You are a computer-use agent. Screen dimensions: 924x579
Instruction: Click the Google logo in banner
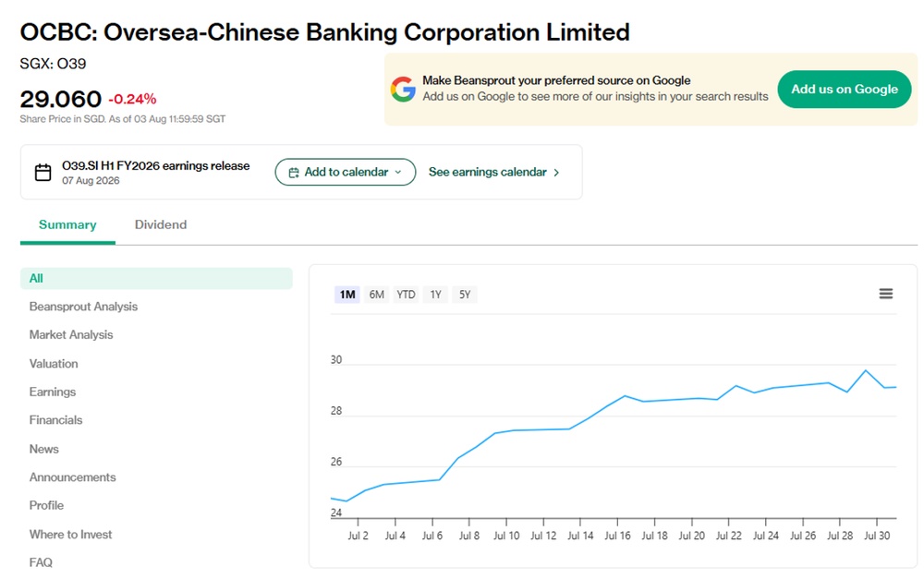pyautogui.click(x=403, y=89)
